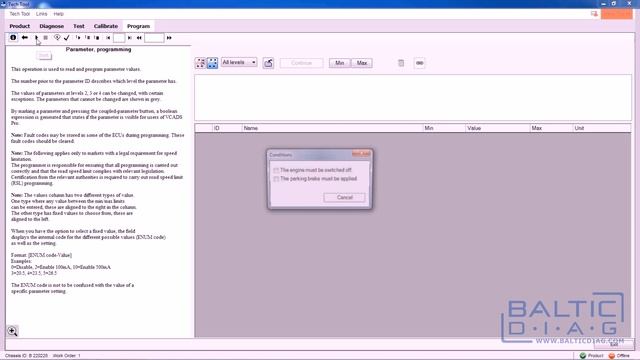Stop the operation with the square icon

(46, 38)
